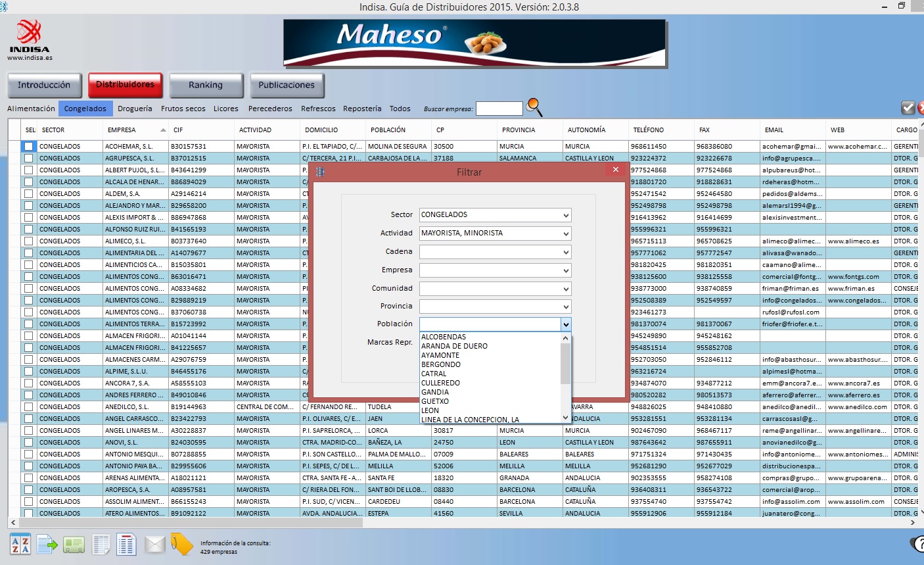This screenshot has height=565, width=924.
Task: Click the gray checkmark icon above table
Action: click(908, 107)
